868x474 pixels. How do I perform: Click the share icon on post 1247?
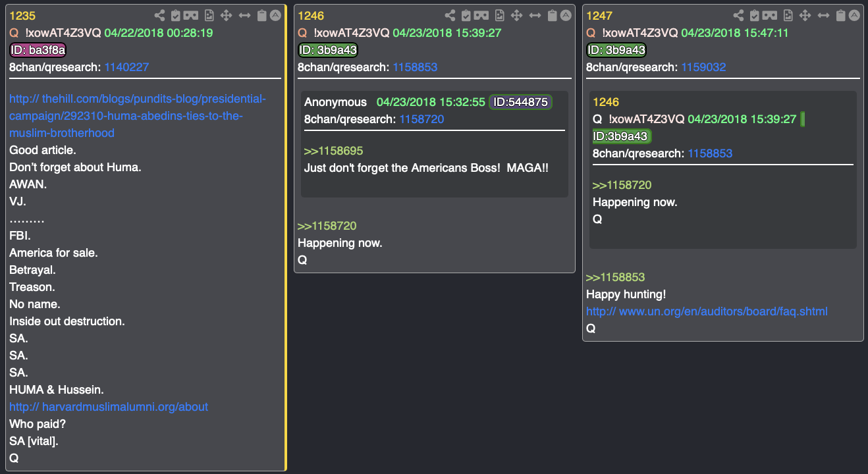[738, 15]
